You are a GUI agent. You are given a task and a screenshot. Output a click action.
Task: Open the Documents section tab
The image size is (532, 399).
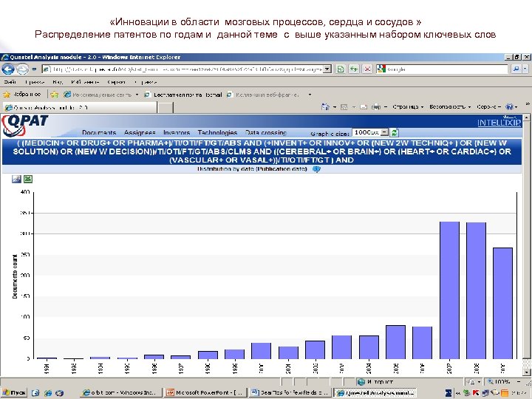[x=99, y=133]
